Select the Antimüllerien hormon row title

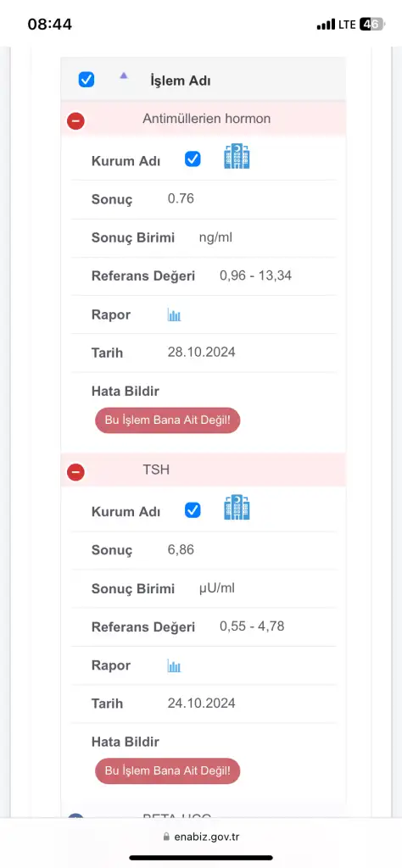207,119
